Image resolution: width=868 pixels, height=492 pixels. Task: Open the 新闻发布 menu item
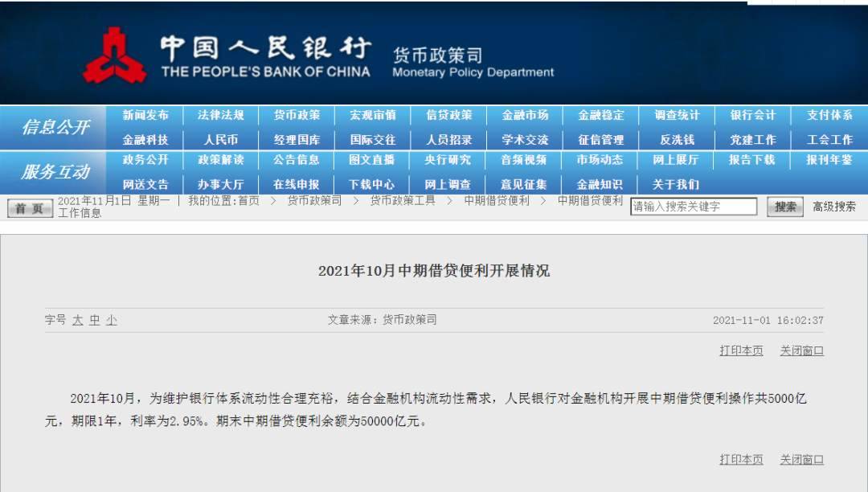click(145, 115)
